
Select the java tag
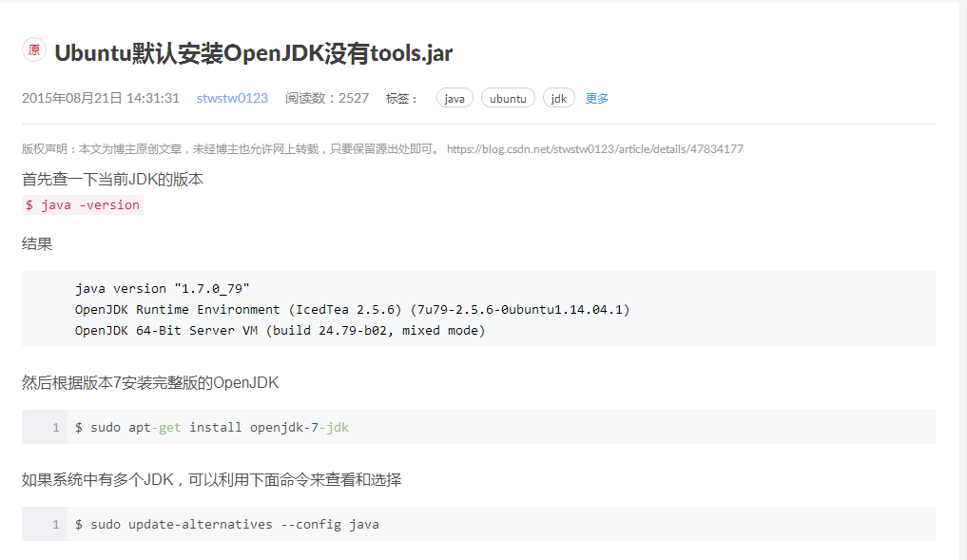[454, 98]
